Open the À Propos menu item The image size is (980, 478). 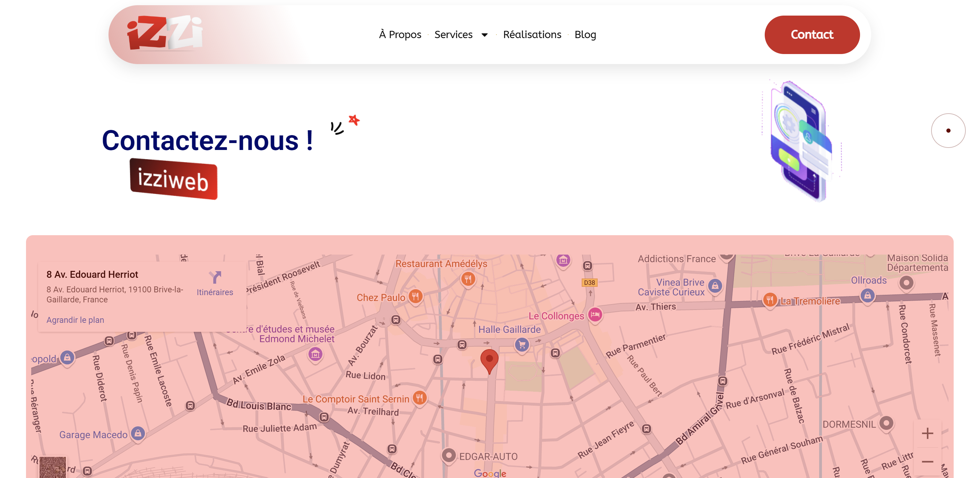pyautogui.click(x=400, y=35)
